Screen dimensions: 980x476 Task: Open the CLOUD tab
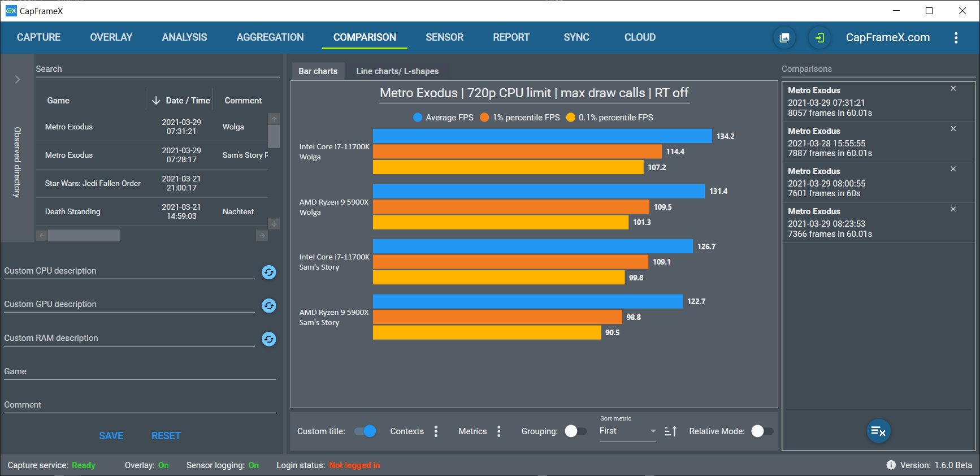point(640,37)
